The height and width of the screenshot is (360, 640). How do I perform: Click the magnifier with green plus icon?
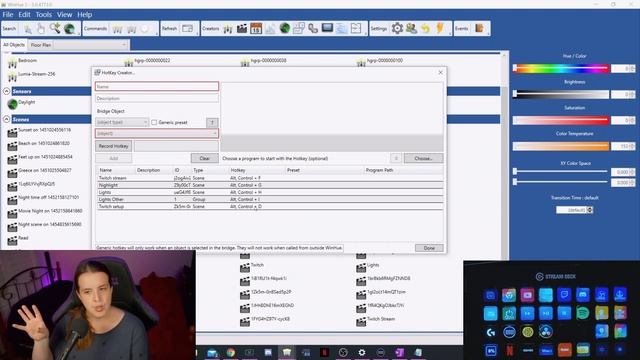tap(55, 29)
